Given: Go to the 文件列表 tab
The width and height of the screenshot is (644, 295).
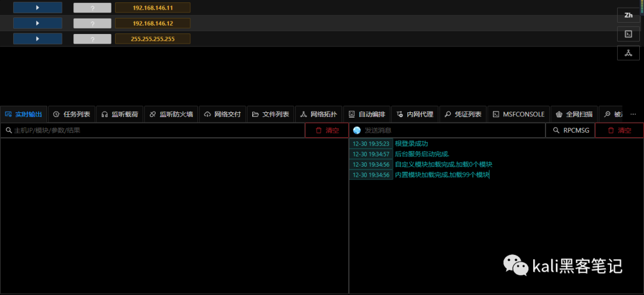Looking at the screenshot, I should [x=271, y=115].
